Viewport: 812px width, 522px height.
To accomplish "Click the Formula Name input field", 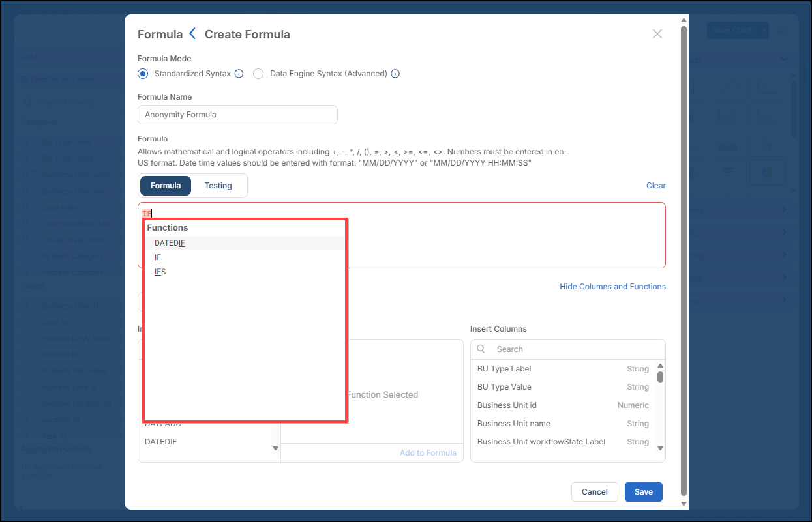I will click(x=237, y=115).
